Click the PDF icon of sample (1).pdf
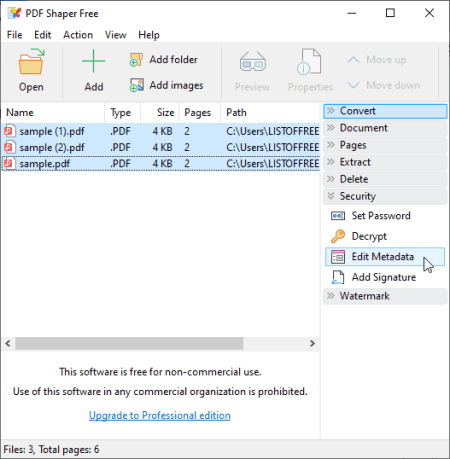The height and width of the screenshot is (459, 450). pos(10,131)
